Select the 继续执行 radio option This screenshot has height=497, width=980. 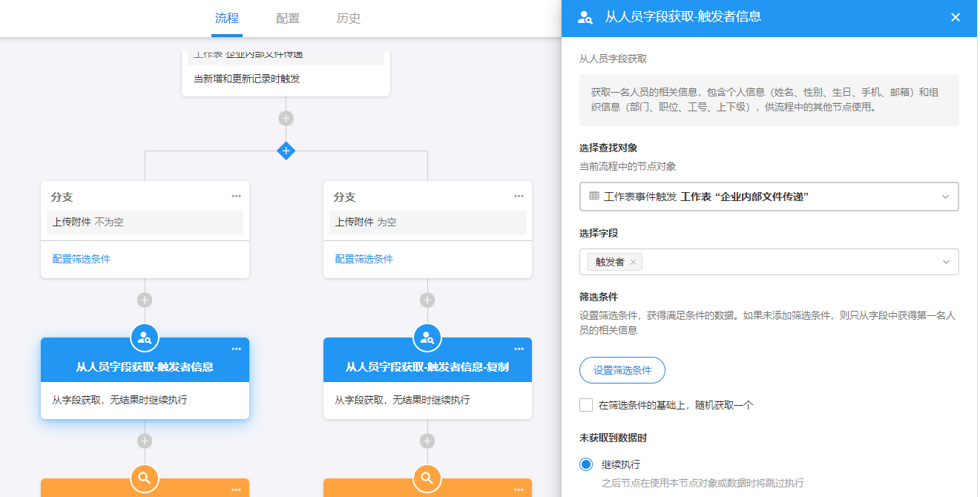pyautogui.click(x=586, y=464)
